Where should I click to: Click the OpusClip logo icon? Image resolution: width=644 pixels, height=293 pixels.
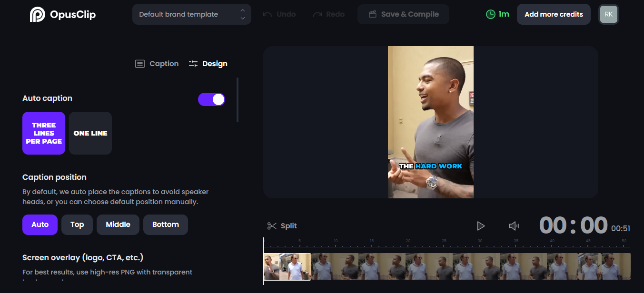[37, 15]
